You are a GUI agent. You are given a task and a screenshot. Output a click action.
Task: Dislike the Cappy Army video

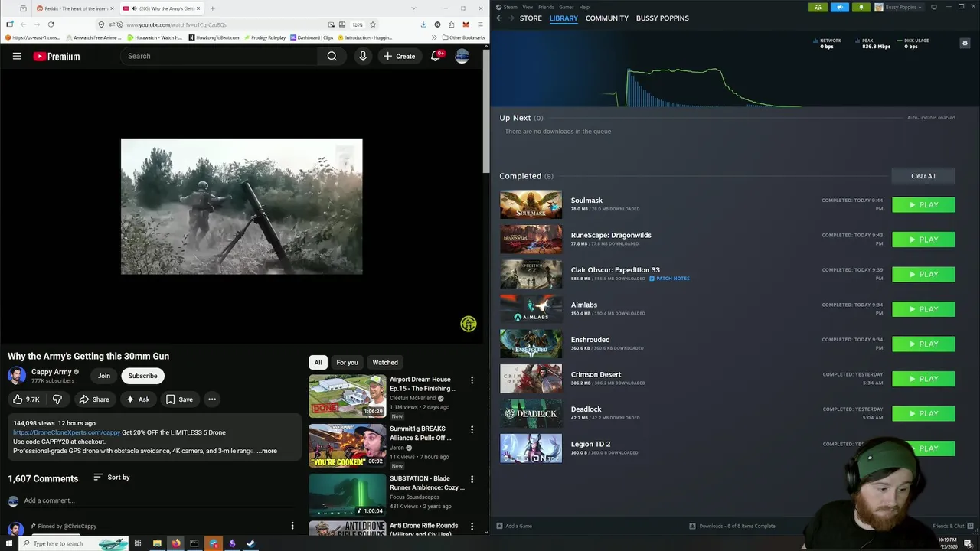click(57, 399)
